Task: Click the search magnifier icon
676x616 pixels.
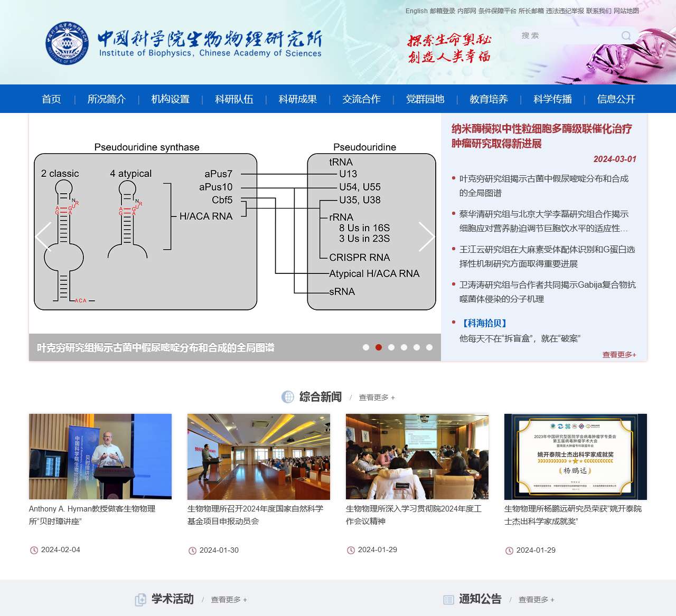Action: point(626,35)
